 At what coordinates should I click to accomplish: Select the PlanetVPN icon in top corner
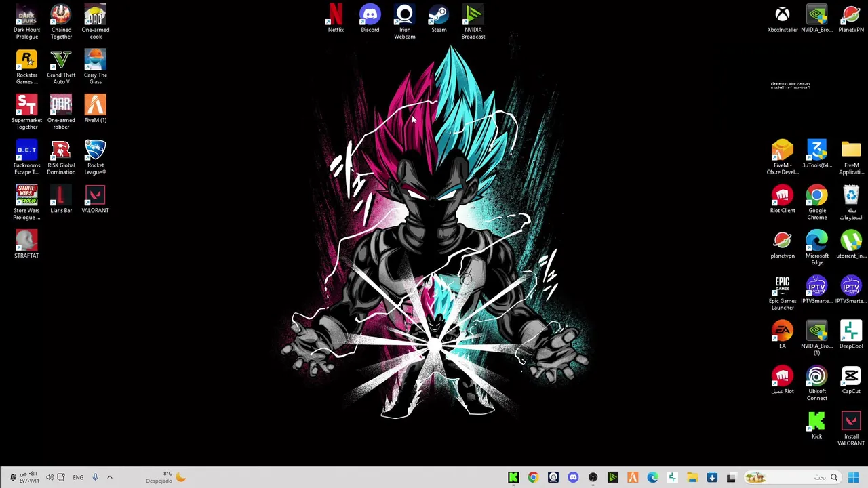pyautogui.click(x=851, y=19)
